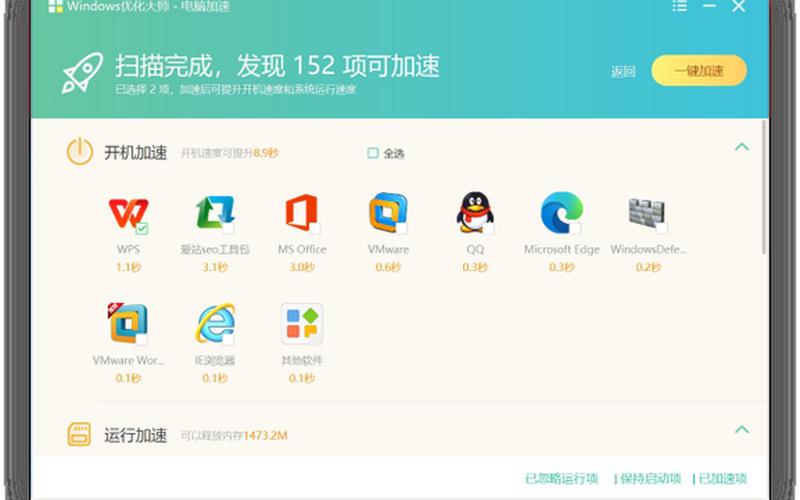Click the 开机加速 heading text

[135, 153]
